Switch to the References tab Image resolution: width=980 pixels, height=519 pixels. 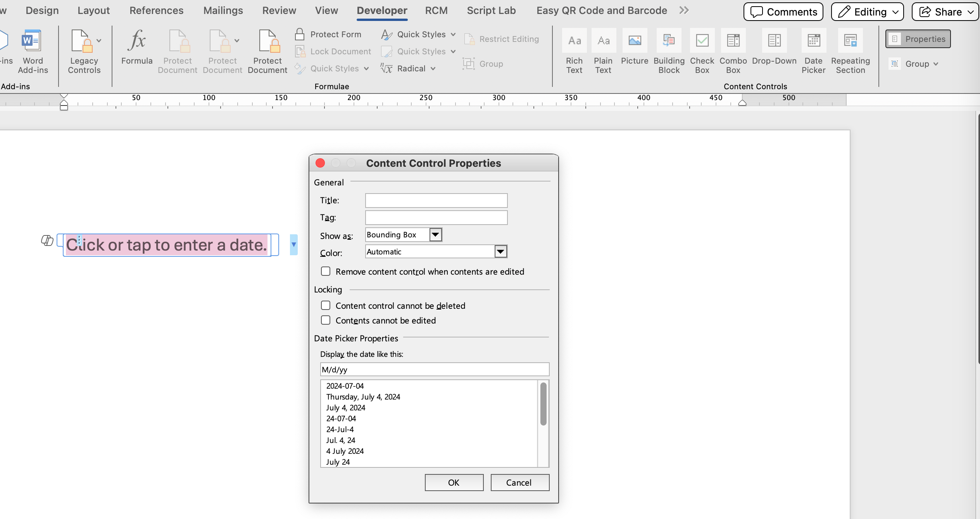pos(156,10)
